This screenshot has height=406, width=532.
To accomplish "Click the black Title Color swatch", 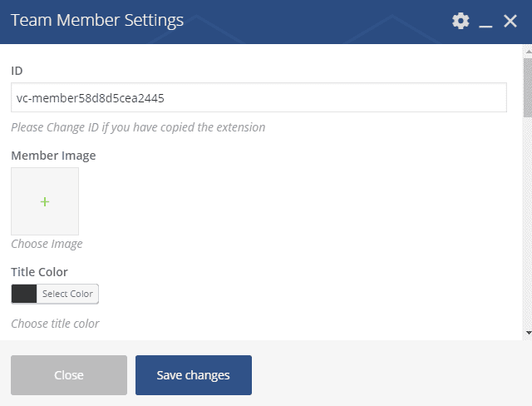I will point(24,294).
